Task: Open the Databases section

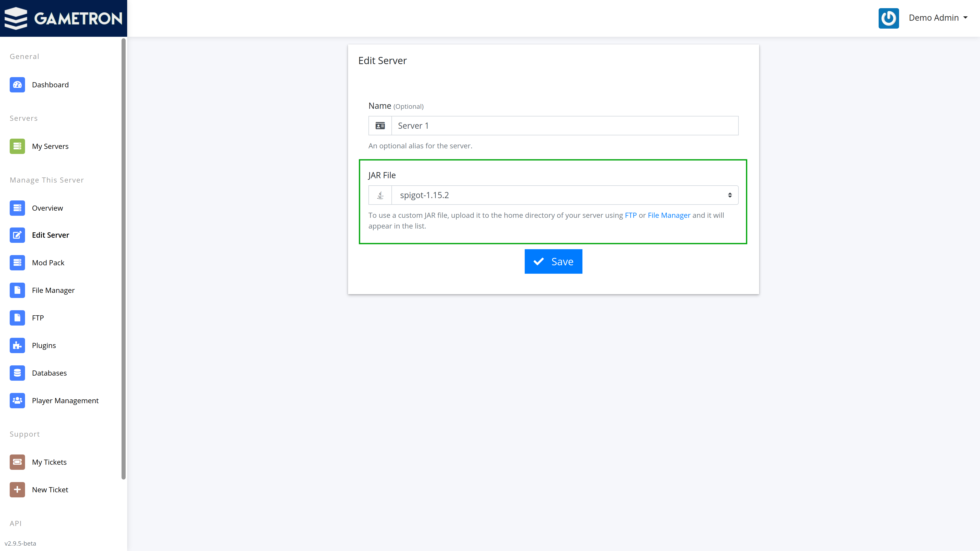Action: click(x=49, y=373)
